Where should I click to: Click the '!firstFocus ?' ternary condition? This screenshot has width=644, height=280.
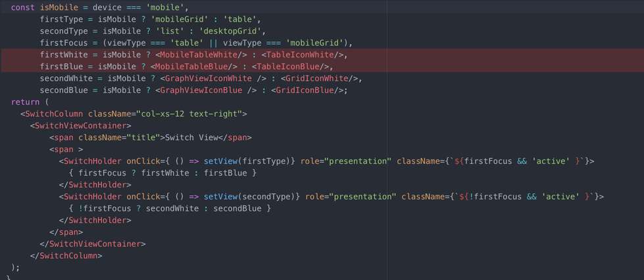coord(110,208)
